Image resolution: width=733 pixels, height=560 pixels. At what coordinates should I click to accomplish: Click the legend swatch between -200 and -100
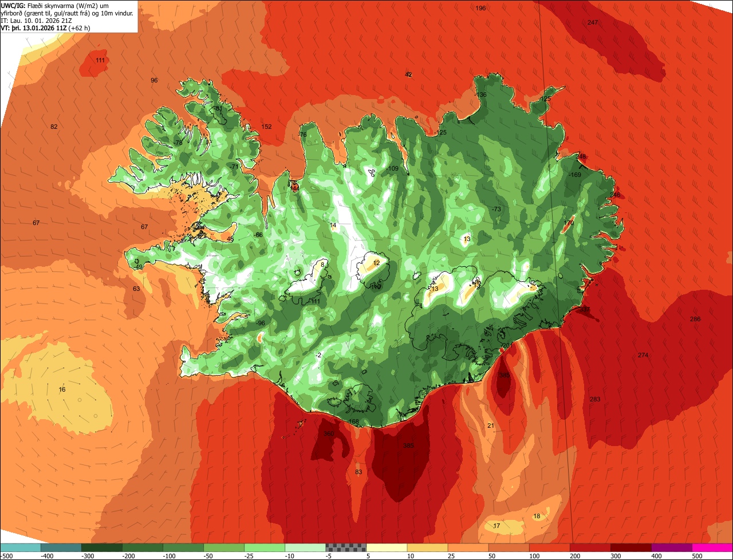coord(142,547)
